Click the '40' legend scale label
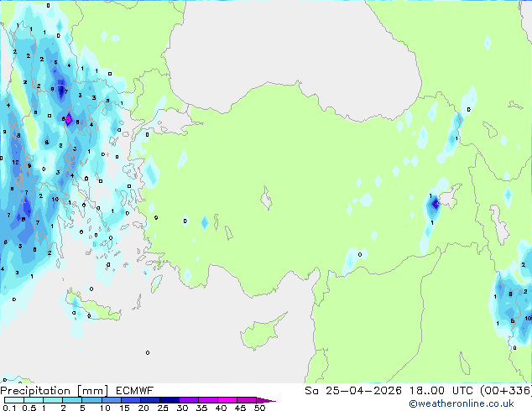Viewport: 532px width, 411px height. [x=221, y=408]
